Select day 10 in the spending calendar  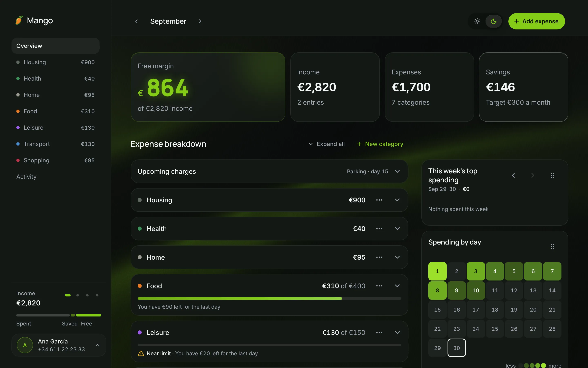[476, 290]
